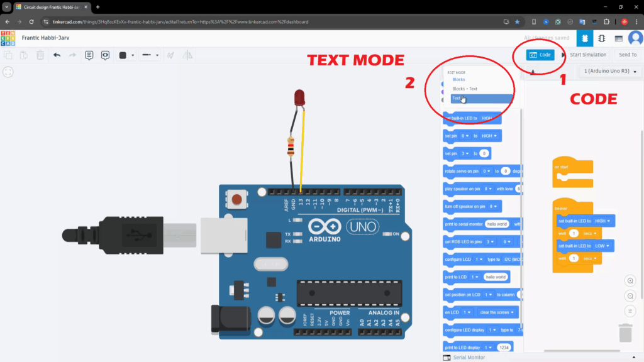Click the rotate icon in the toolbar
The image size is (644, 362).
coord(170,55)
